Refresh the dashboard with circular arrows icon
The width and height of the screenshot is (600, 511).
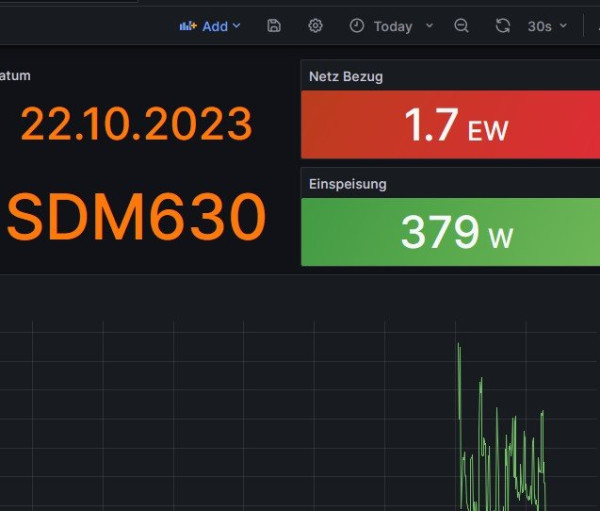point(503,26)
